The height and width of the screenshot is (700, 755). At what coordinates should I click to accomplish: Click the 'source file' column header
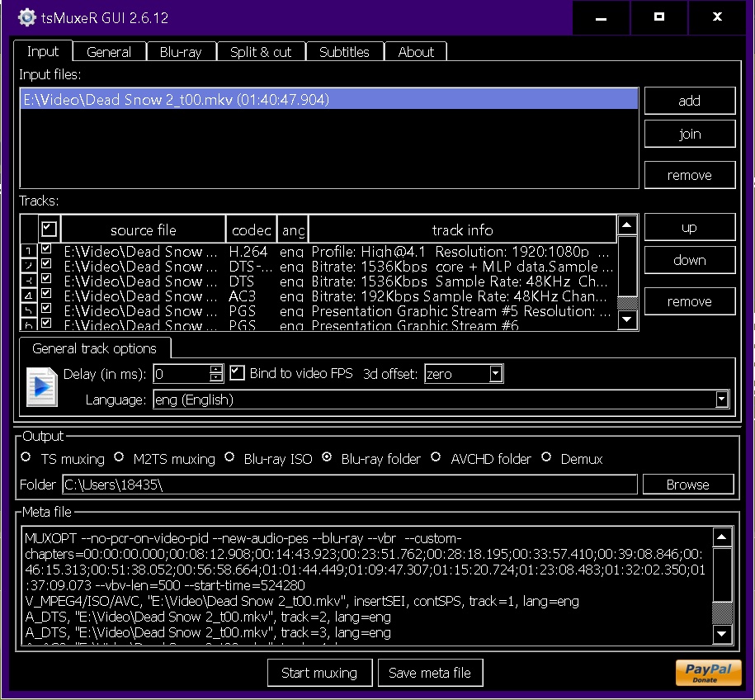pyautogui.click(x=144, y=229)
